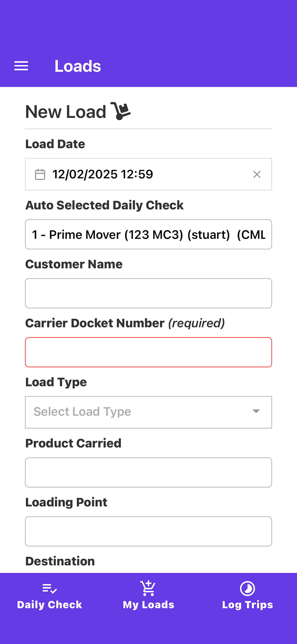Screen dimensions: 297x644
Task: Click the trolley icon beside New Load
Action: pos(121,111)
